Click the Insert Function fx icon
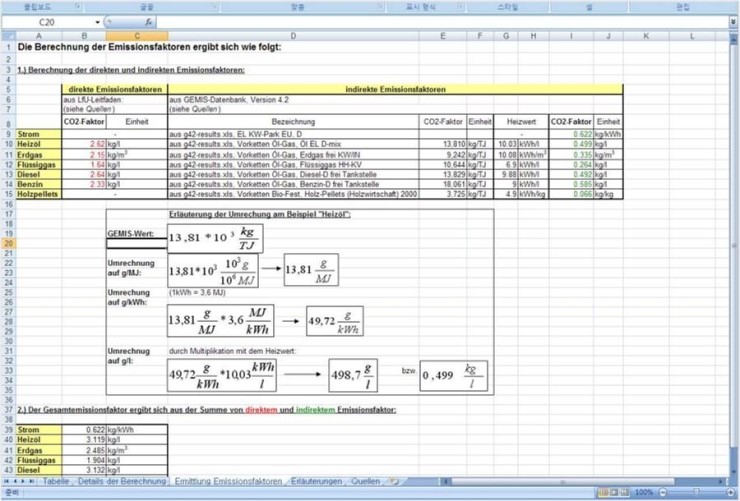 point(149,21)
